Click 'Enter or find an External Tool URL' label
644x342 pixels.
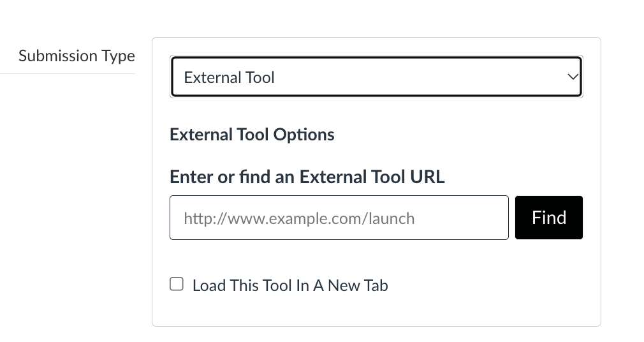[x=307, y=177]
